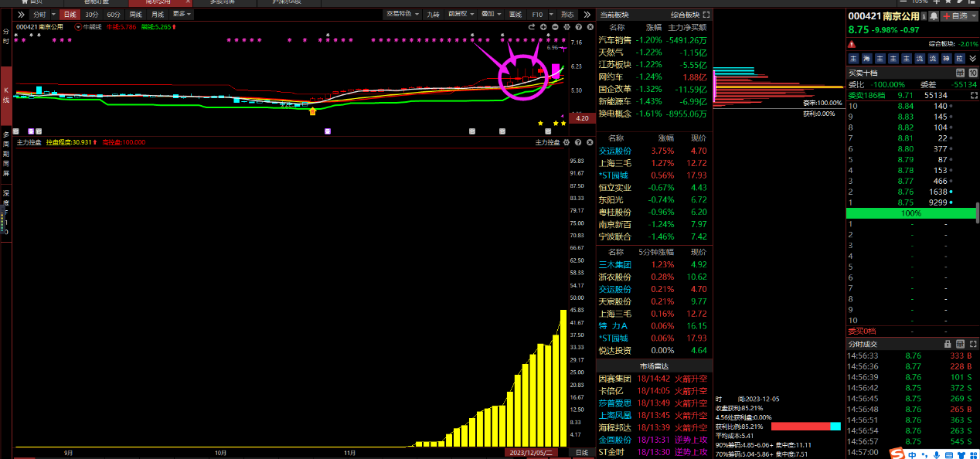Open the 三木集团 1.23% stock row

point(653,264)
